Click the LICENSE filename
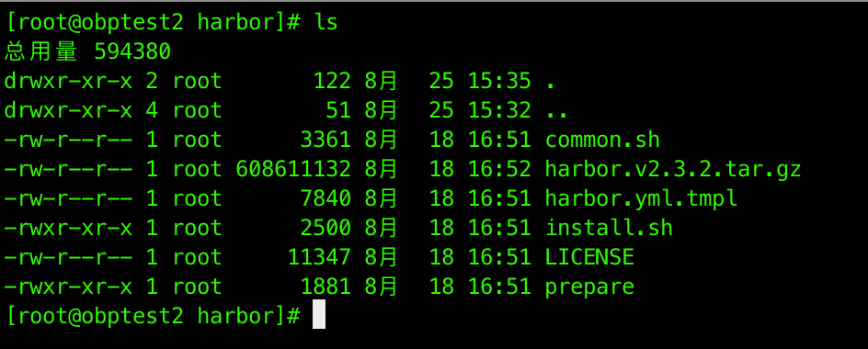This screenshot has width=868, height=349. pyautogui.click(x=589, y=256)
